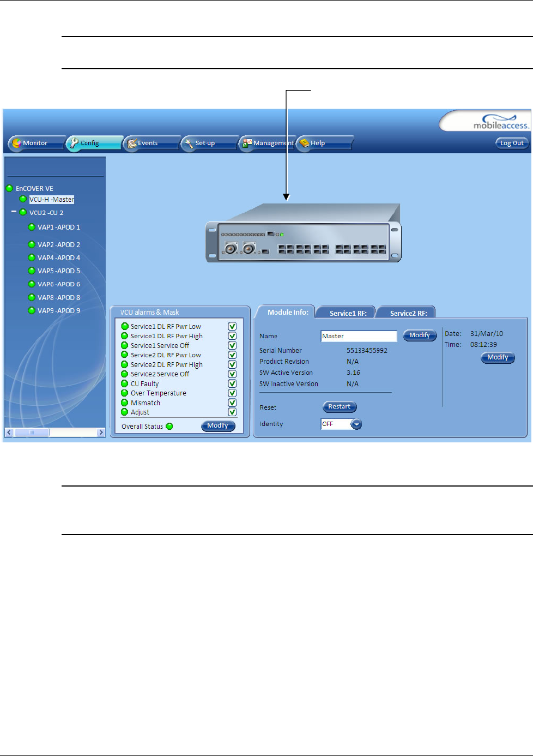The width and height of the screenshot is (533, 756).
Task: Click the Name input field
Action: (359, 336)
